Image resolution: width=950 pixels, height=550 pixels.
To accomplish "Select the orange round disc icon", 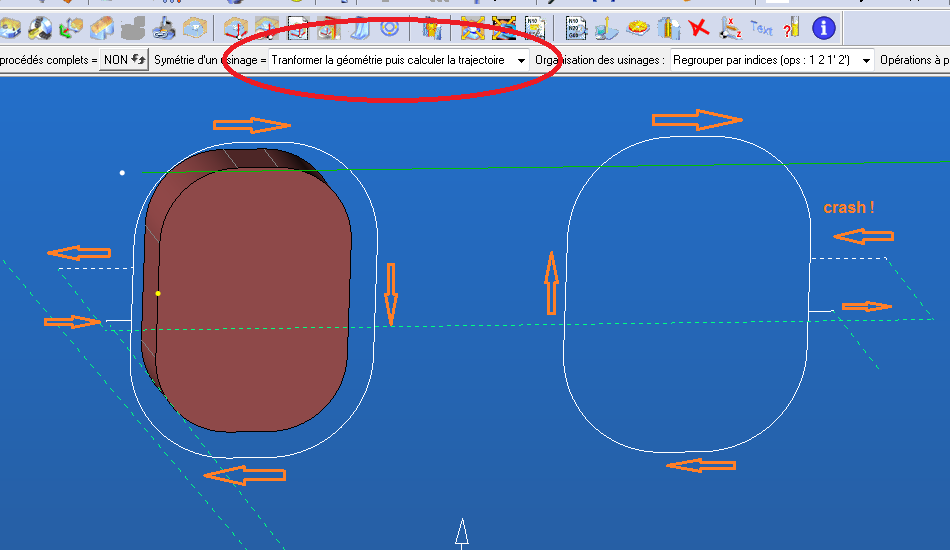I will pos(637,28).
